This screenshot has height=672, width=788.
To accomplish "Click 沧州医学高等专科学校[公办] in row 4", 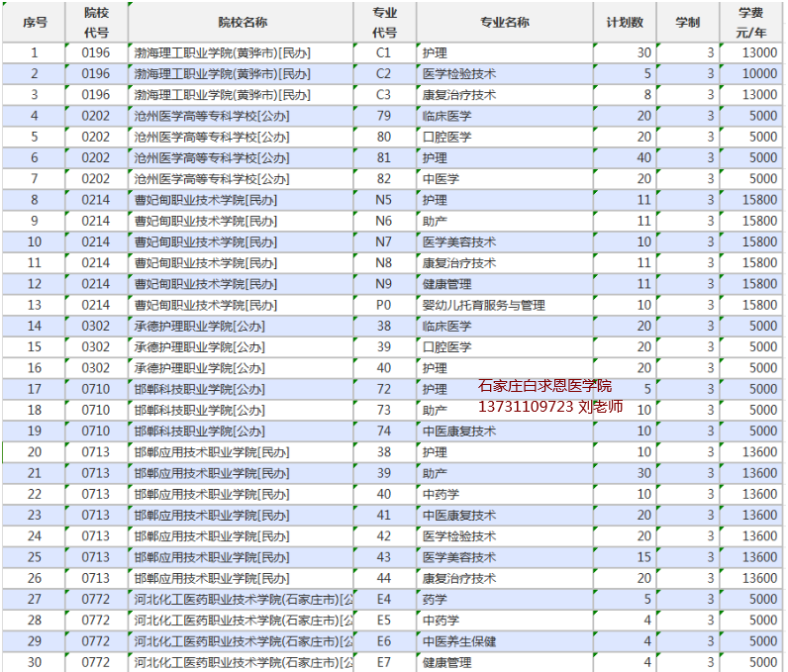I will click(x=212, y=116).
